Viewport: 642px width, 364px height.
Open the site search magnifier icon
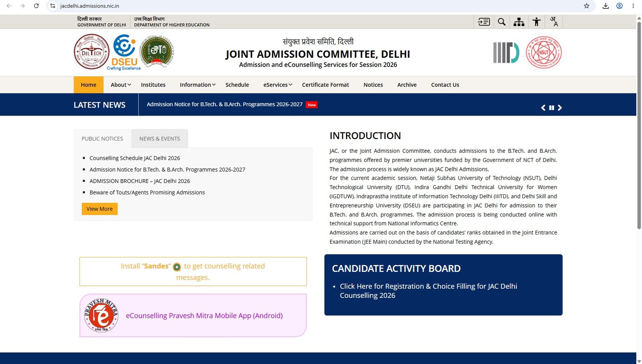pos(502,22)
